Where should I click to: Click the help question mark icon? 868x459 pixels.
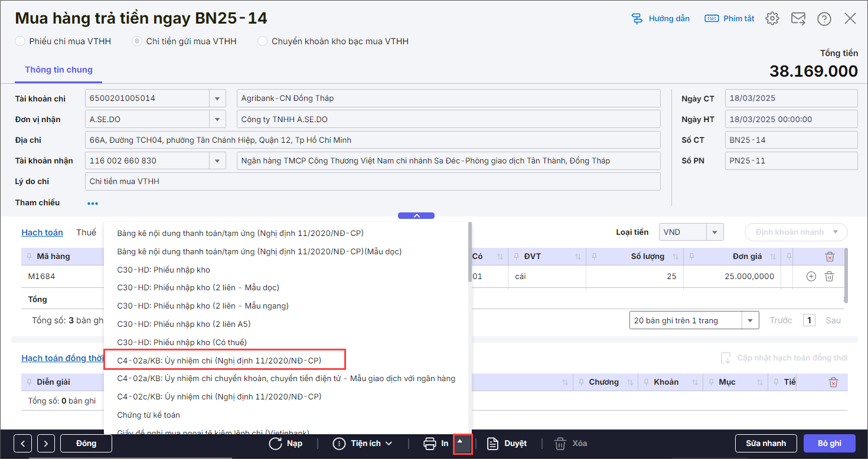tap(824, 19)
